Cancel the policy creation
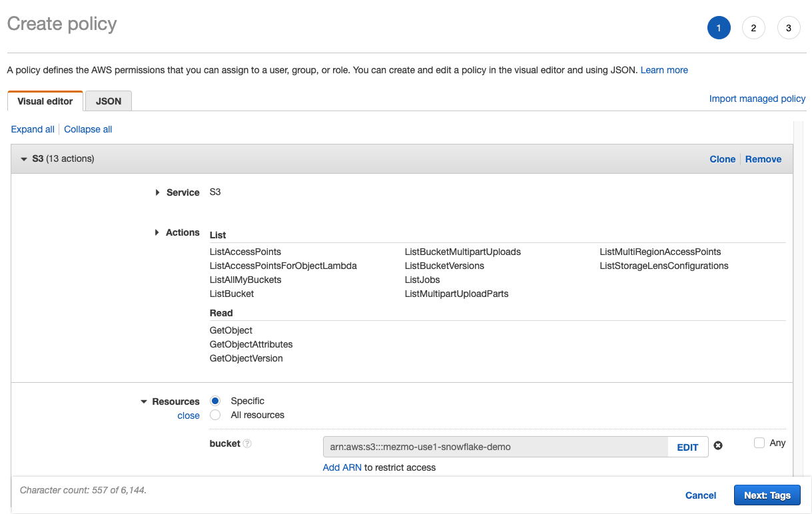Screen dimensions: 812x514 (701, 495)
